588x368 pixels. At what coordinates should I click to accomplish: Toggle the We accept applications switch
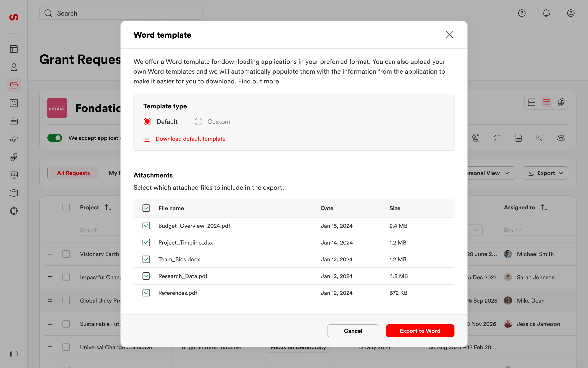(55, 138)
